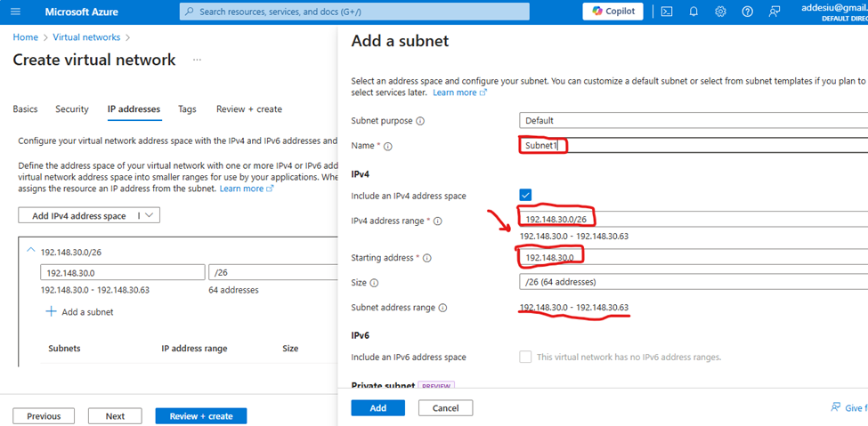Open the notifications bell
Screen dimensions: 868x426
[x=694, y=12]
